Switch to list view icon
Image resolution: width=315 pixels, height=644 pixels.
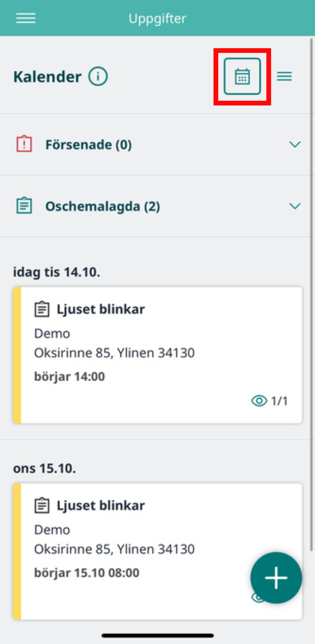pos(284,76)
